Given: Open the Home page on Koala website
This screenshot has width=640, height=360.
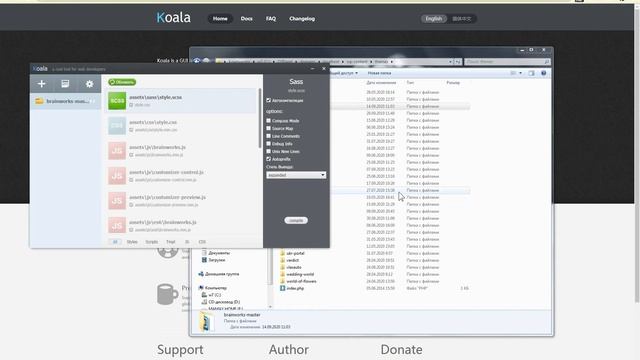Looking at the screenshot, I should (x=220, y=19).
